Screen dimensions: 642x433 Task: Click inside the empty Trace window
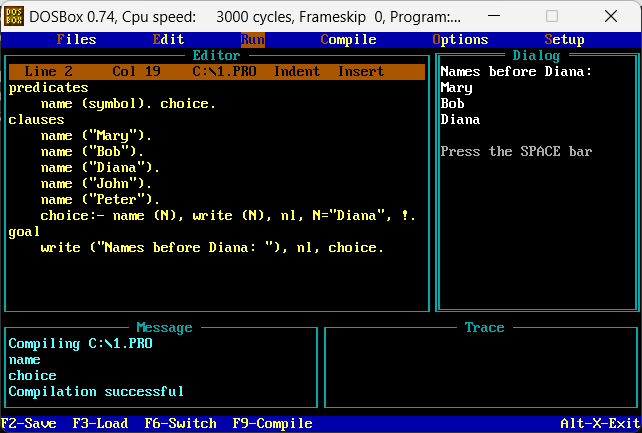tap(481, 370)
